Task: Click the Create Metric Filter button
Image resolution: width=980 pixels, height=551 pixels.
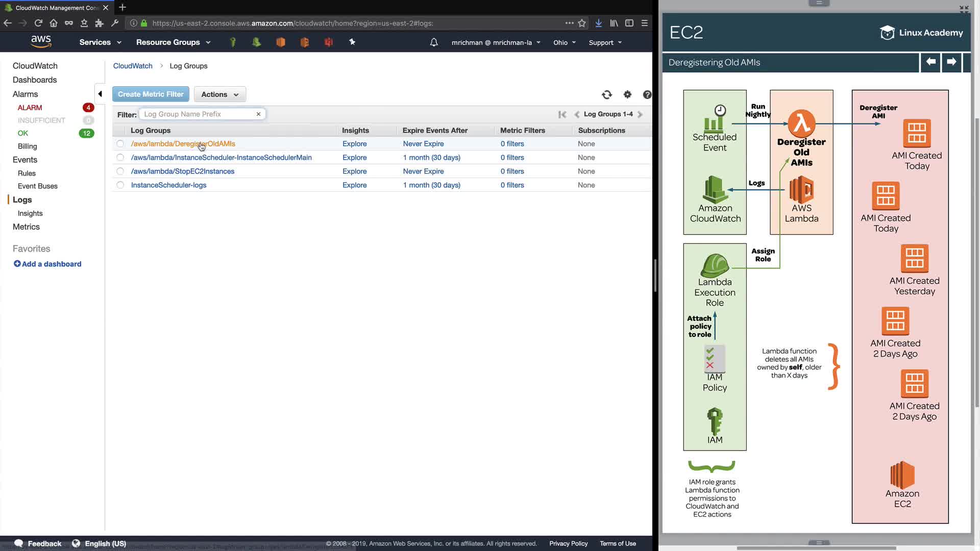Action: click(x=151, y=94)
